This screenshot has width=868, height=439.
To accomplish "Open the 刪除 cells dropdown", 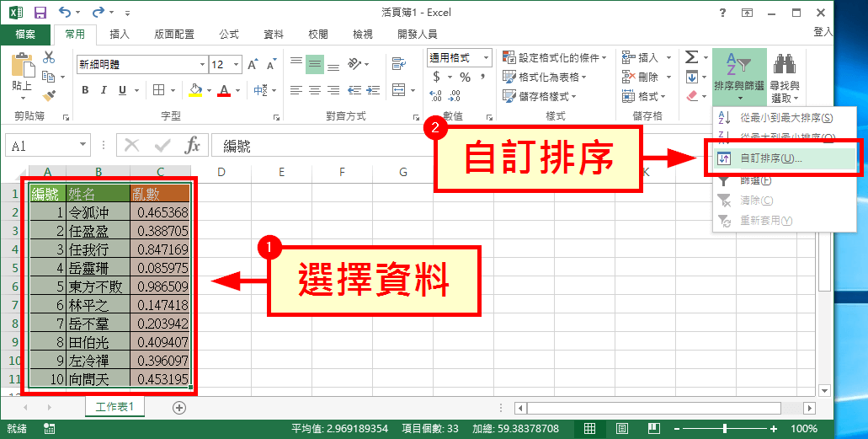I will point(668,77).
